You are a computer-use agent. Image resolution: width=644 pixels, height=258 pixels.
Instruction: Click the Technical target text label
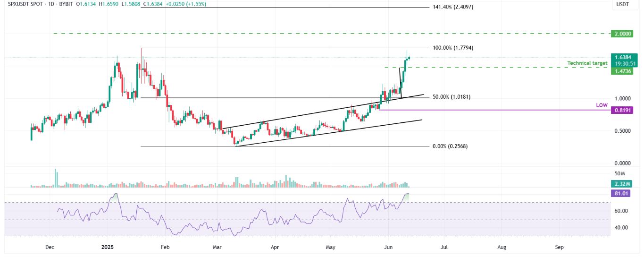(587, 63)
